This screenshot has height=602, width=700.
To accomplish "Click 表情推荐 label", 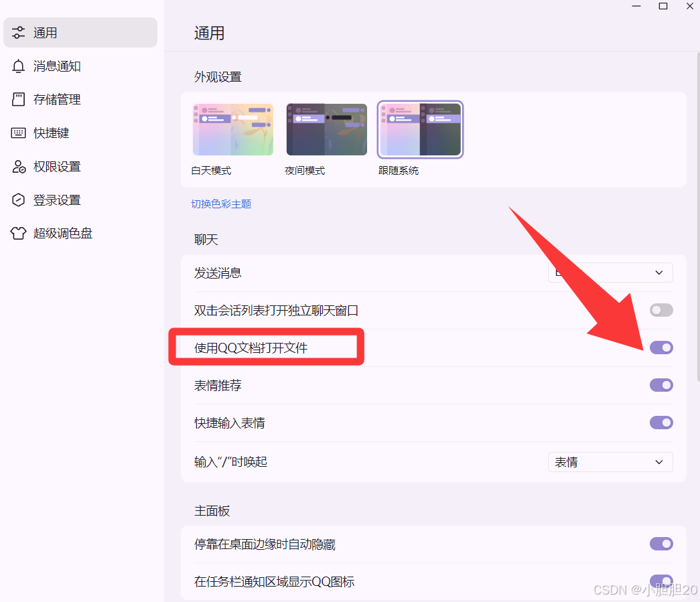I will click(218, 385).
